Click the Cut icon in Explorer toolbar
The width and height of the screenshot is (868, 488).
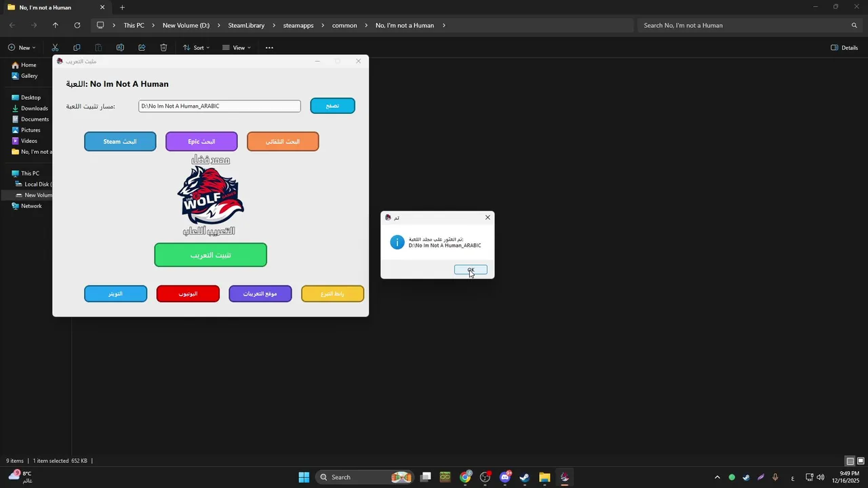point(55,47)
